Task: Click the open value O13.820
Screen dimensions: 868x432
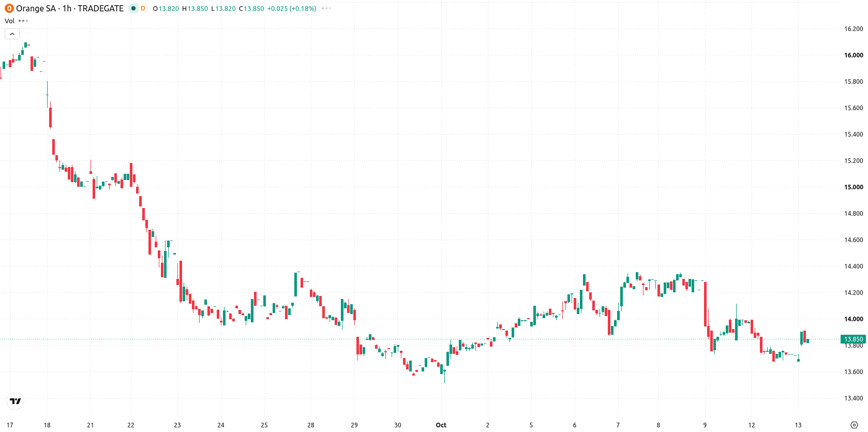Action: [166, 8]
